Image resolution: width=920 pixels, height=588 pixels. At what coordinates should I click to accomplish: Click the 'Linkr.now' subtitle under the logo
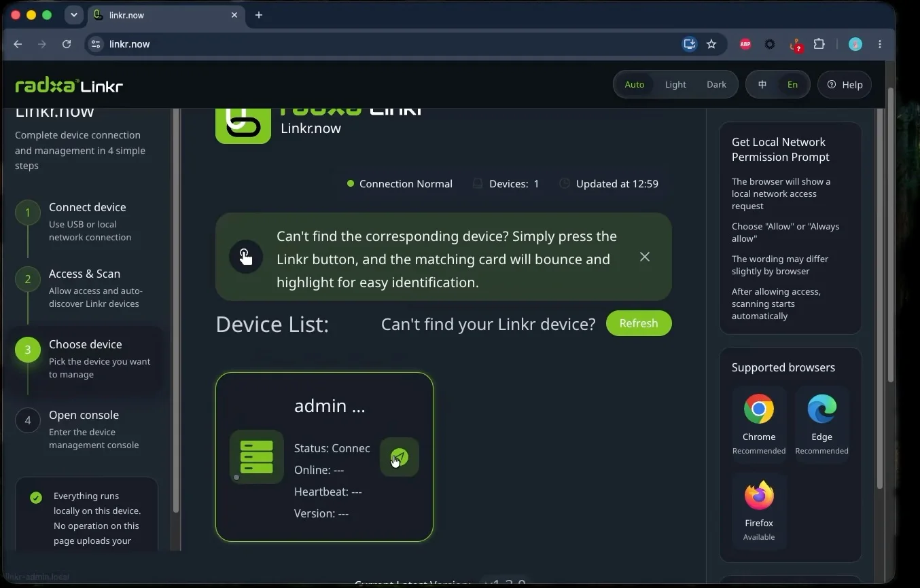[x=311, y=128]
